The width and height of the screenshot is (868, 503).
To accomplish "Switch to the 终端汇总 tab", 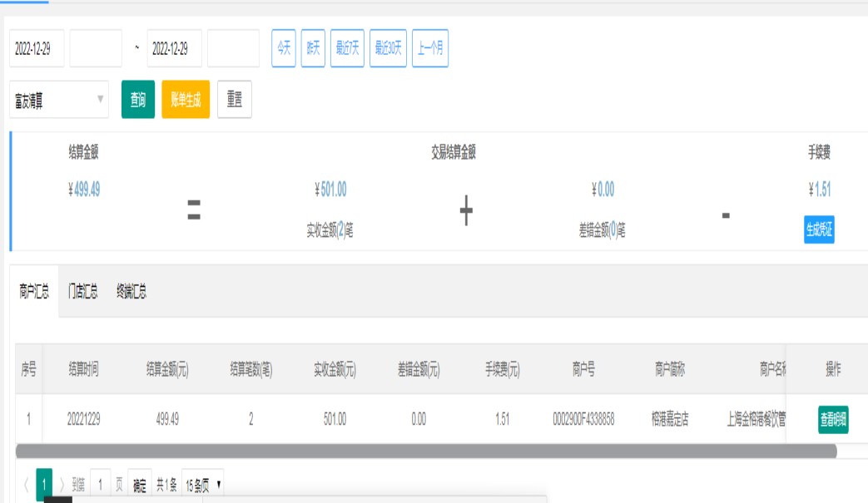I will click(x=131, y=292).
